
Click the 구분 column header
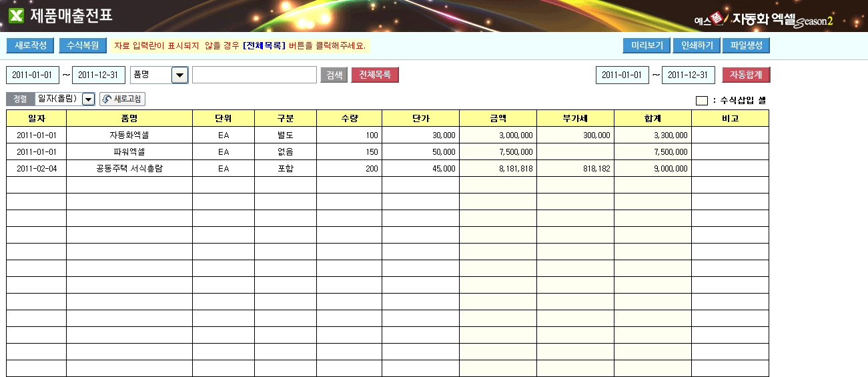point(286,118)
